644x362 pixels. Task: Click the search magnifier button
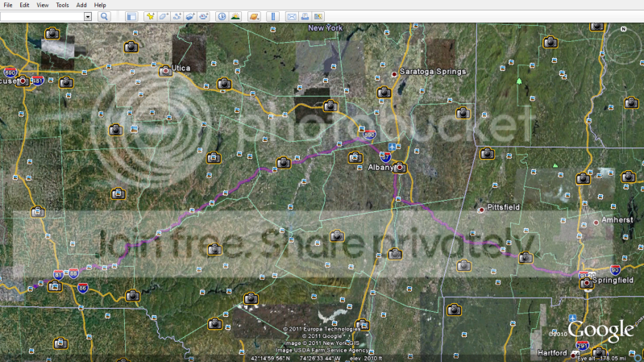(x=104, y=16)
